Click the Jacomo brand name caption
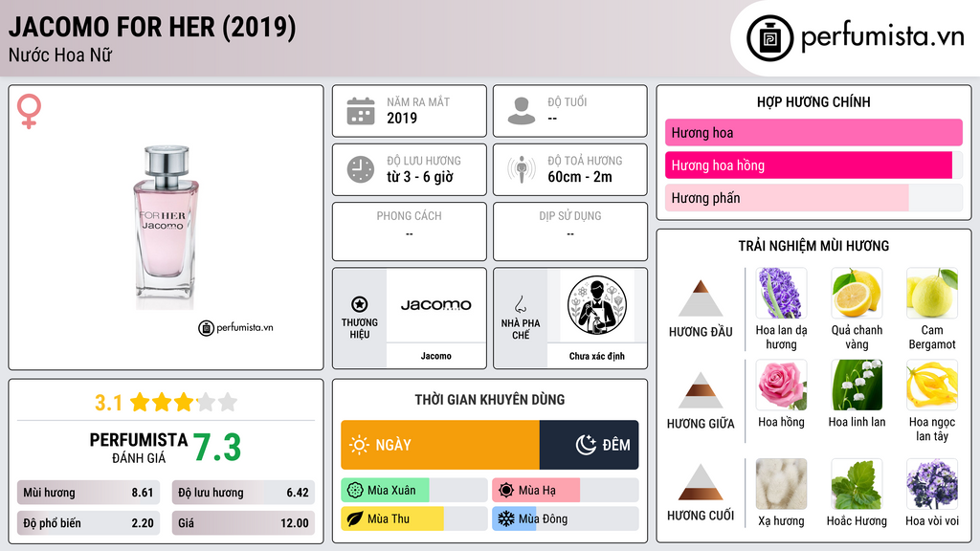The height and width of the screenshot is (551, 980). click(435, 356)
